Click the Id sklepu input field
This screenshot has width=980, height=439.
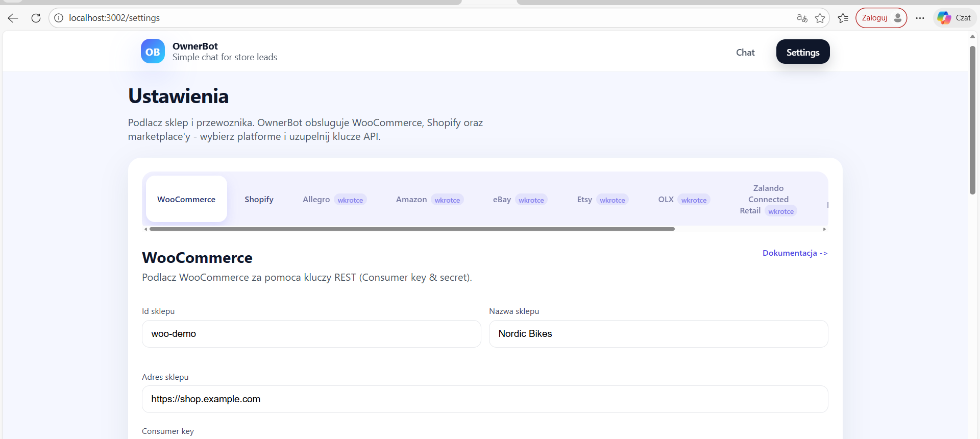(311, 334)
